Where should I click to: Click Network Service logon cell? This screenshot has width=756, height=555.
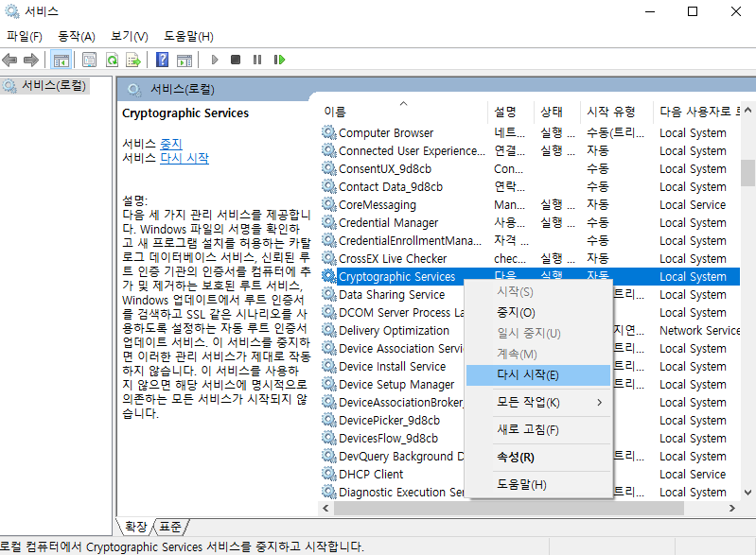[x=699, y=331]
